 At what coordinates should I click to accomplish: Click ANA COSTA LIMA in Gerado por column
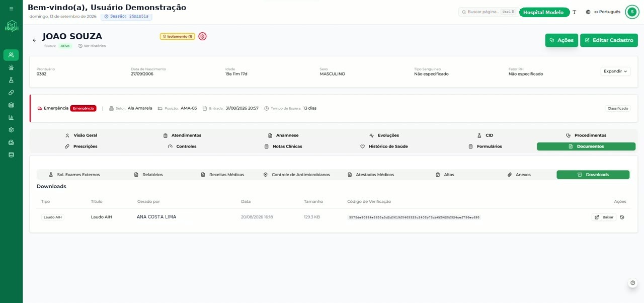156,217
